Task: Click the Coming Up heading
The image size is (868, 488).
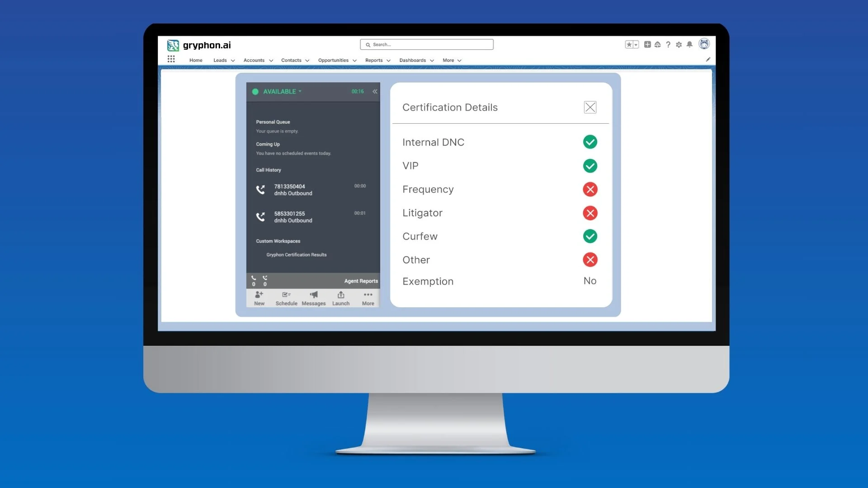Action: pos(268,144)
